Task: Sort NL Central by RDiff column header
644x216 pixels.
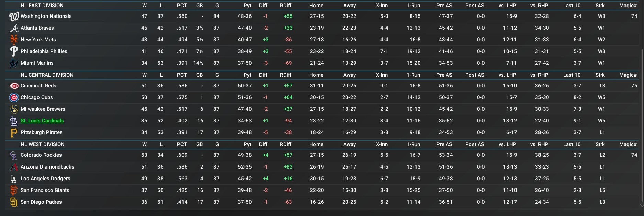Action: click(x=286, y=75)
